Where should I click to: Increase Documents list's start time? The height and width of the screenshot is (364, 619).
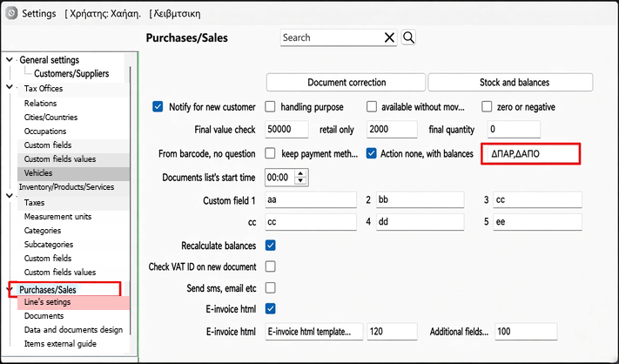click(301, 173)
